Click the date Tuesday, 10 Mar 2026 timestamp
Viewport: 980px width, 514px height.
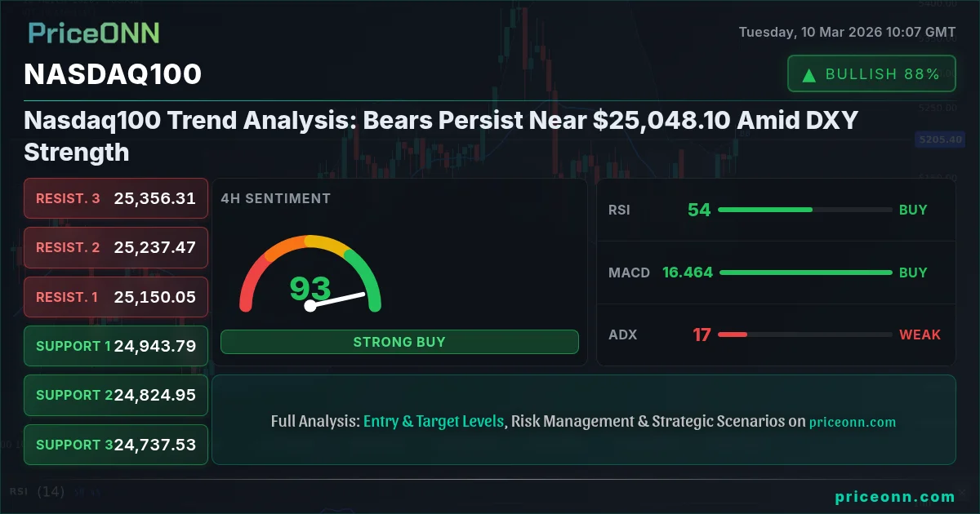(x=847, y=33)
